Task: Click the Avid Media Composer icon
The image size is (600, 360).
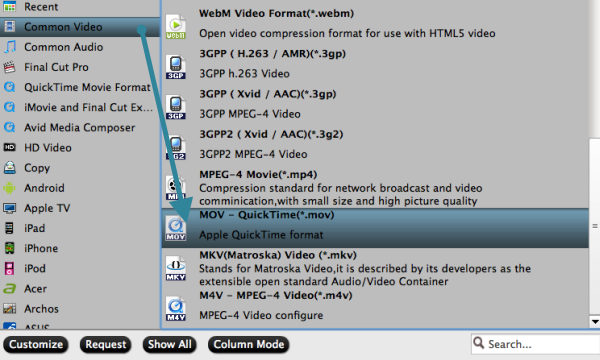Action: (x=10, y=127)
